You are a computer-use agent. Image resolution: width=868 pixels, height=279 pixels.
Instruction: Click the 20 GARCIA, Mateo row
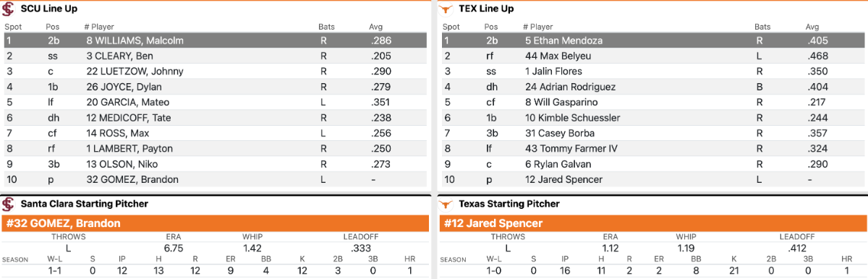coord(215,102)
